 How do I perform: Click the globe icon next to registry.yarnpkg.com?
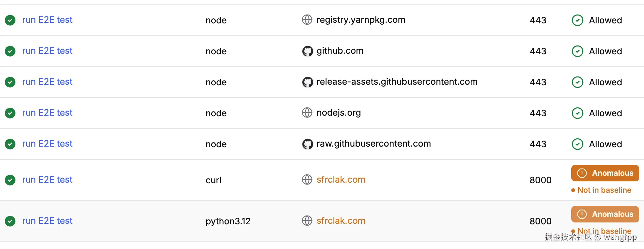tap(307, 20)
